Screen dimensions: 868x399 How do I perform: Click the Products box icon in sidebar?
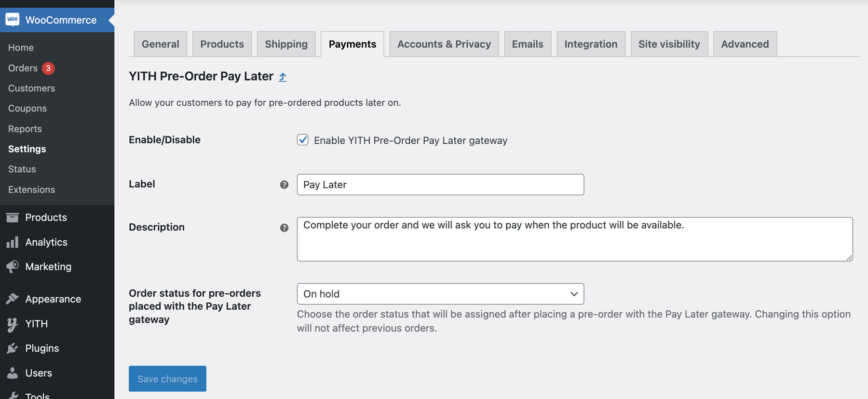pyautogui.click(x=13, y=218)
